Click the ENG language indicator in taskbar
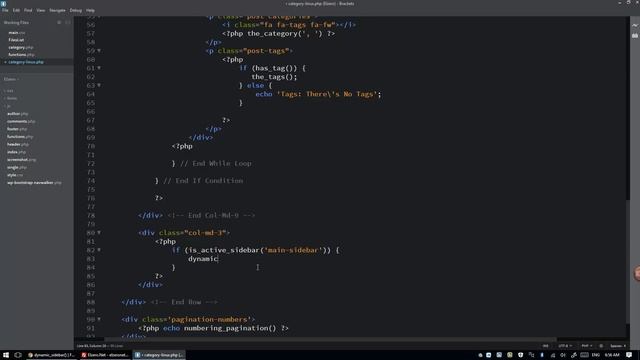 tap(596, 355)
